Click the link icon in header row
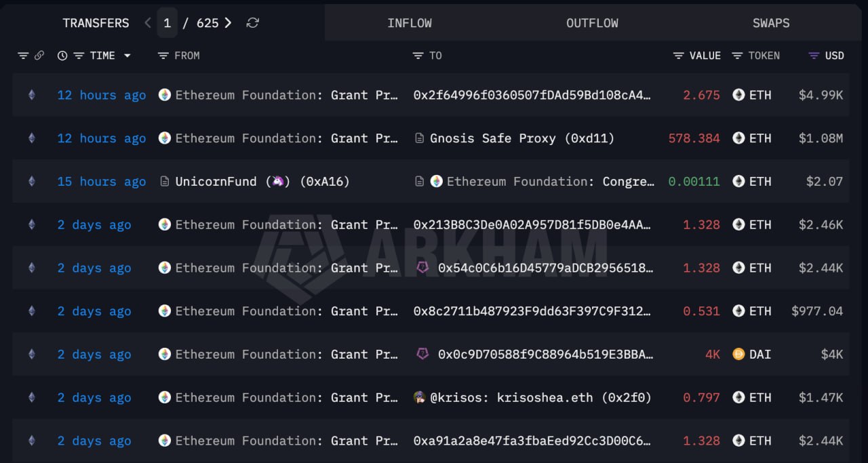 (x=39, y=56)
